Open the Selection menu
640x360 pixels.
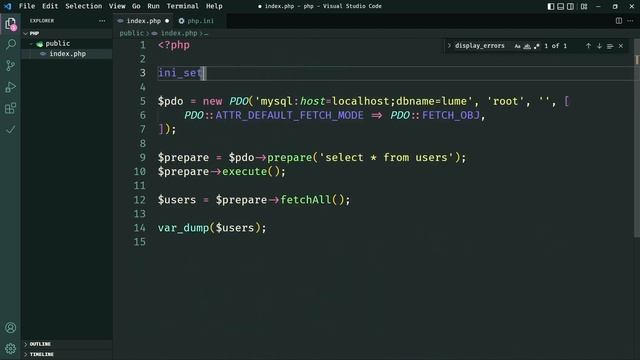[84, 6]
